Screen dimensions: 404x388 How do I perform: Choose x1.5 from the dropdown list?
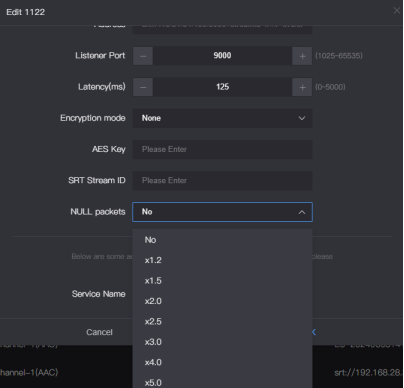tap(222, 281)
